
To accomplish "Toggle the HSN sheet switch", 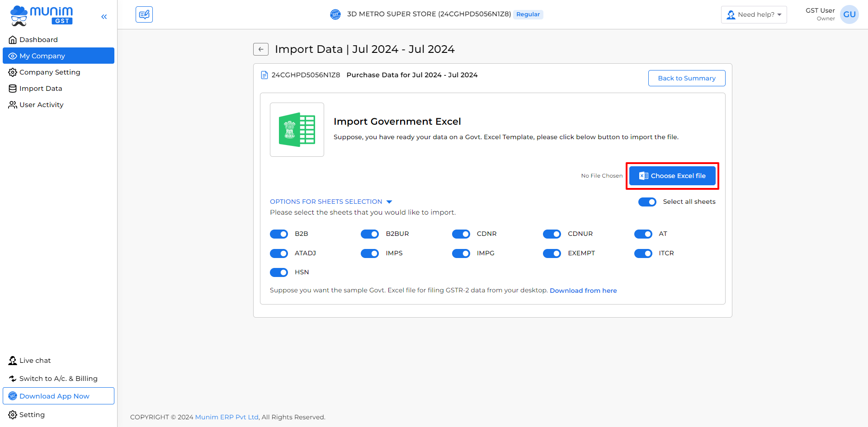I will 279,272.
